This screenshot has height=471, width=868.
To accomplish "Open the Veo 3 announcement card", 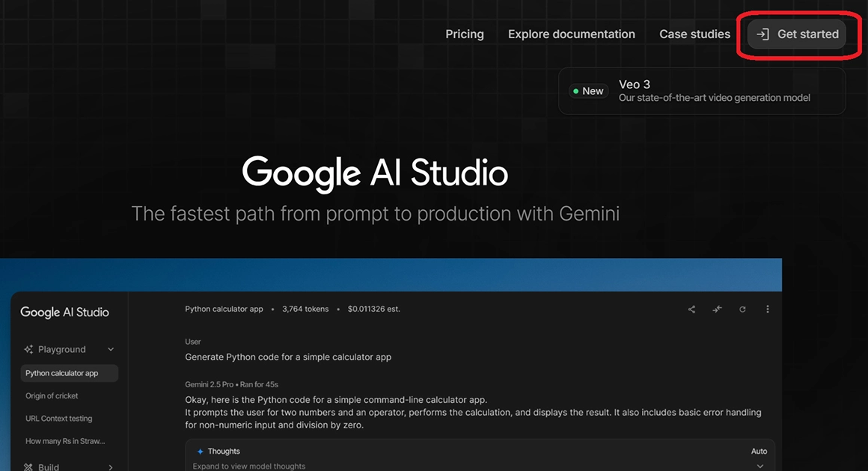I will coord(702,90).
